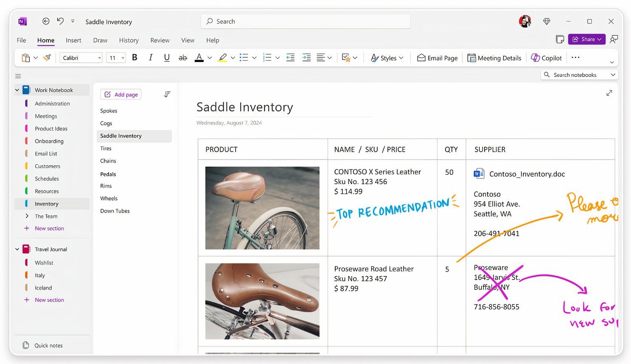Expand the ribbon display options chevron
This screenshot has height=364, width=631.
(612, 62)
